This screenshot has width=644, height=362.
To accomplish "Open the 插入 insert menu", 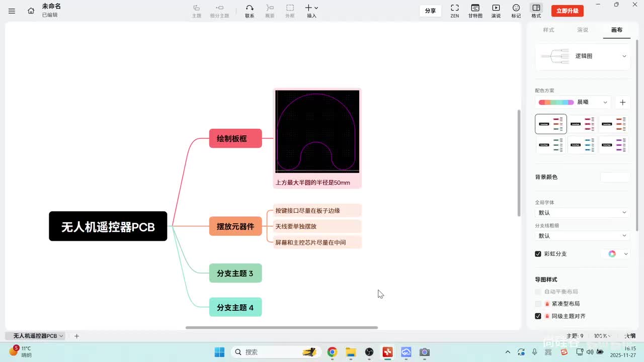I will click(311, 11).
